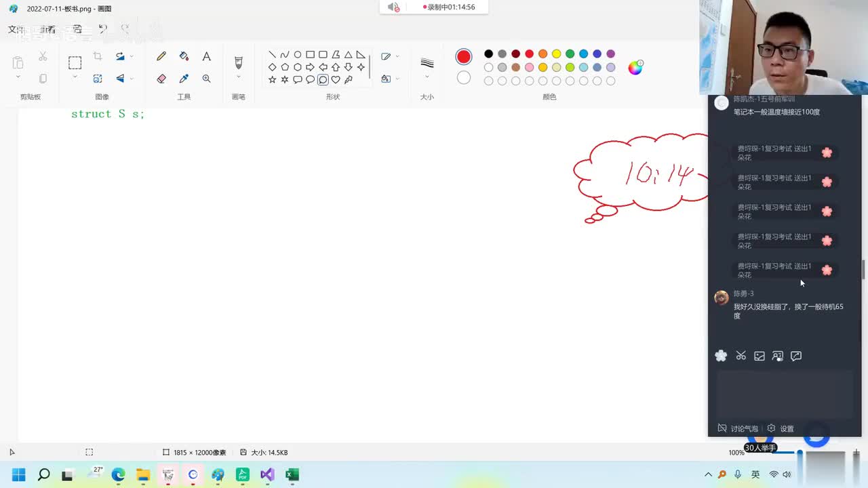Expand the Paste options dropdown
Screen dimensions: 868x488
(x=18, y=77)
